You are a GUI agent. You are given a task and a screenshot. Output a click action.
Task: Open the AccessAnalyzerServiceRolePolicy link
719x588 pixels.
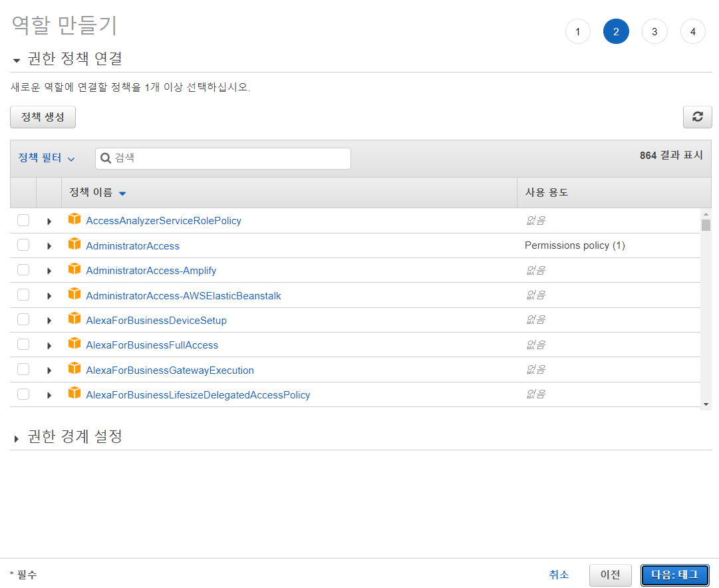click(164, 221)
